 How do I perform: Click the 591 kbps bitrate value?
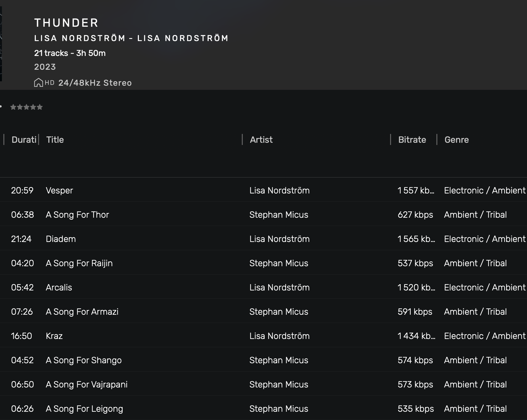[415, 312]
